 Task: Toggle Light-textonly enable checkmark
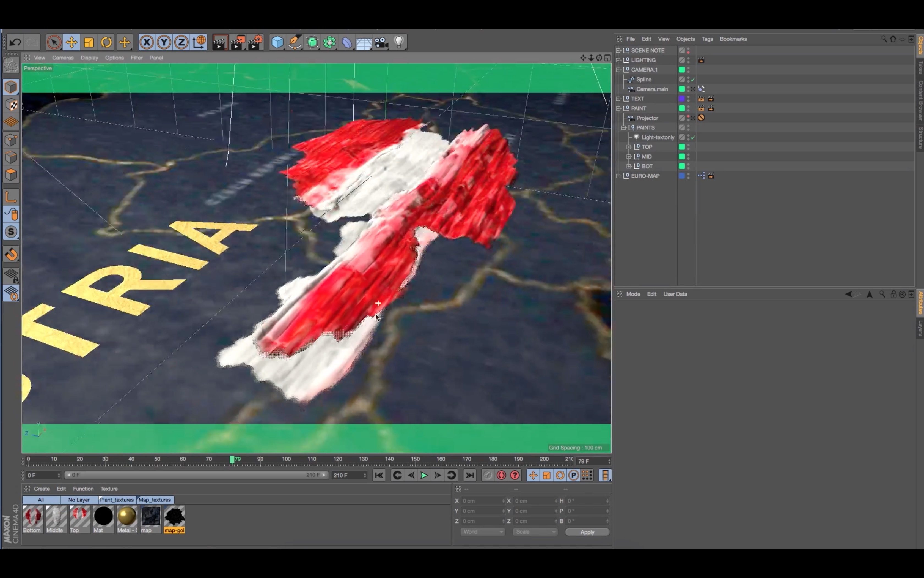[x=693, y=137]
